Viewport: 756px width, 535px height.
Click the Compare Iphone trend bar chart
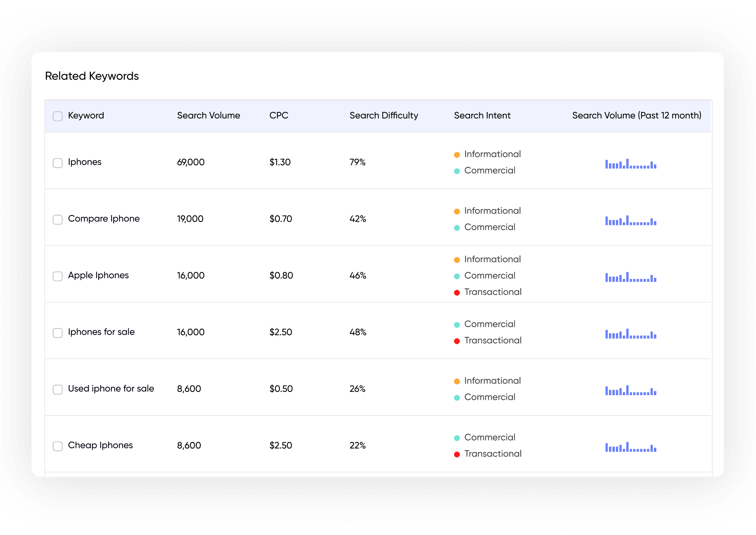point(630,220)
